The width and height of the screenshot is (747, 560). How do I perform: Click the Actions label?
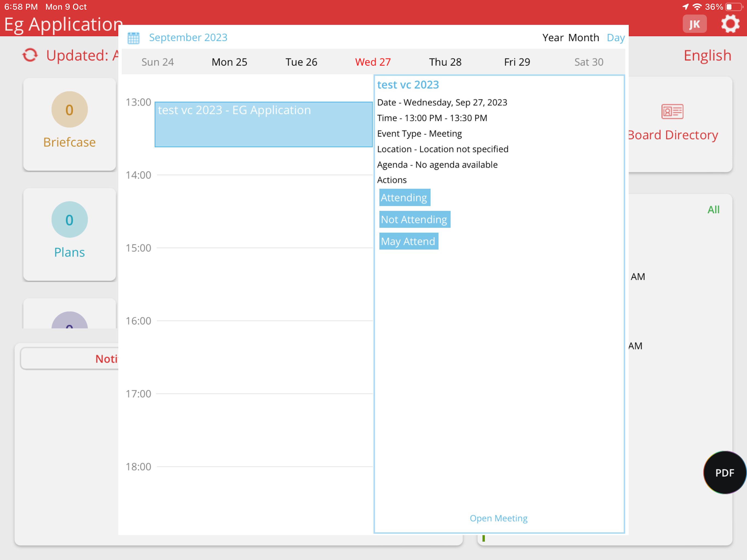coord(392,180)
